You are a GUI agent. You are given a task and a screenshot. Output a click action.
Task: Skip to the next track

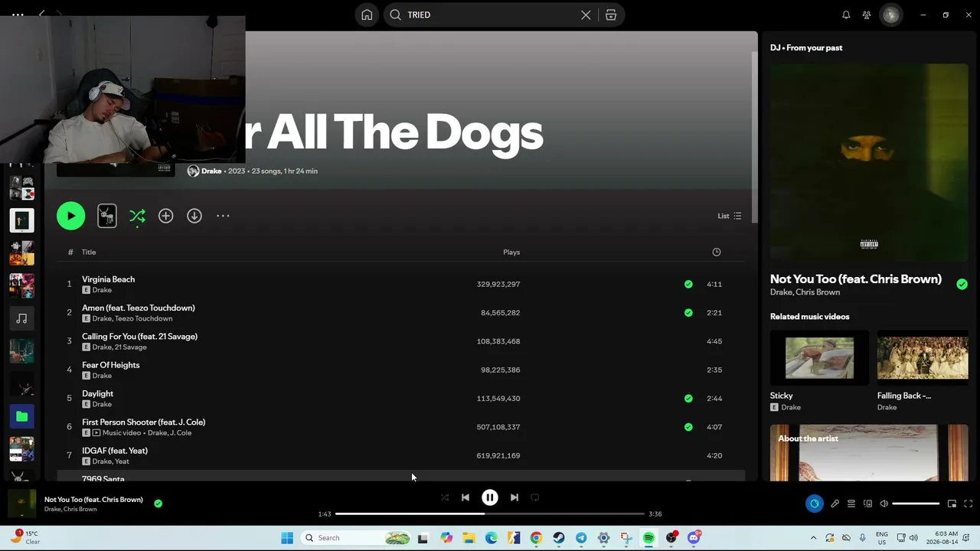click(x=514, y=497)
